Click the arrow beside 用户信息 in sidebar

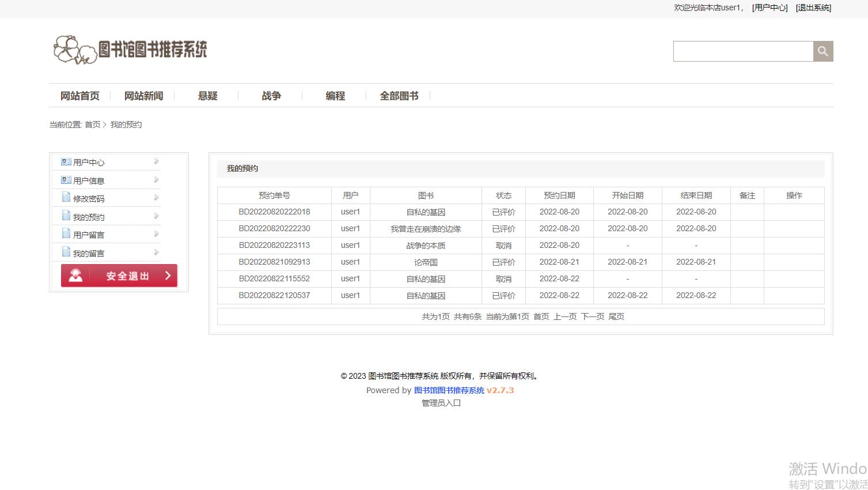(156, 180)
